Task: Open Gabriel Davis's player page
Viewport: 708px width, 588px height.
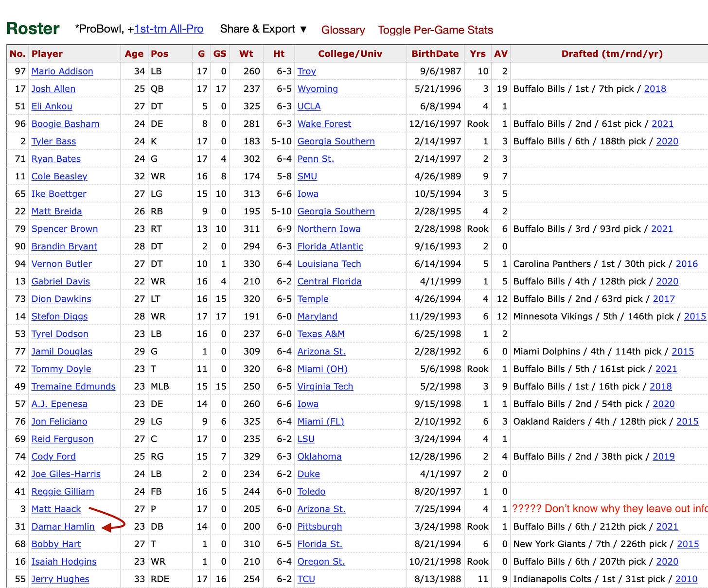Action: pyautogui.click(x=61, y=281)
